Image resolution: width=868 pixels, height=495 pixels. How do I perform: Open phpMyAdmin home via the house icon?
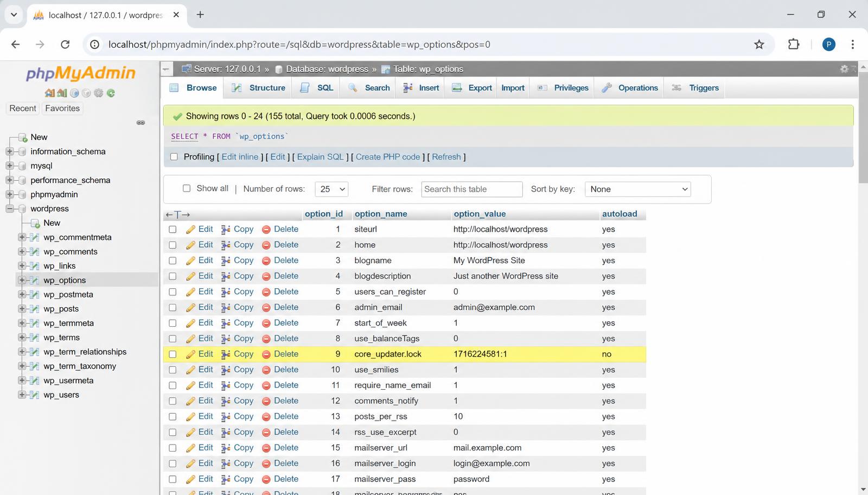coord(49,93)
